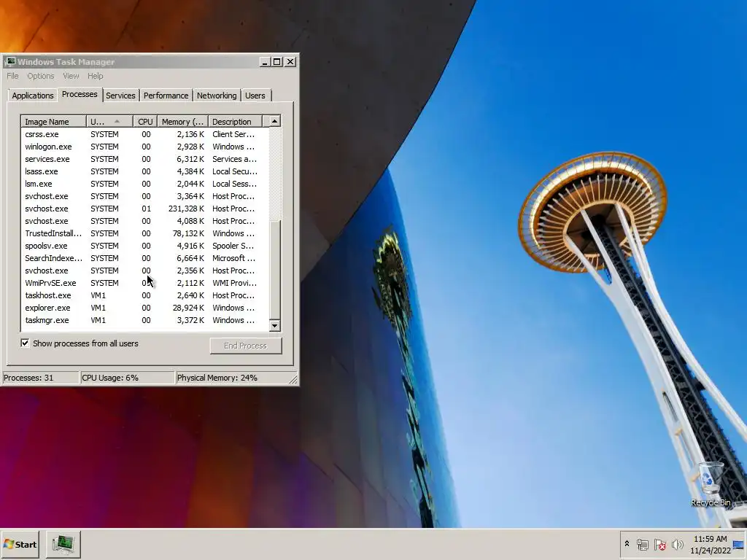Click the 28,924 K memory value
Screen dimensions: 747x560
(189, 308)
